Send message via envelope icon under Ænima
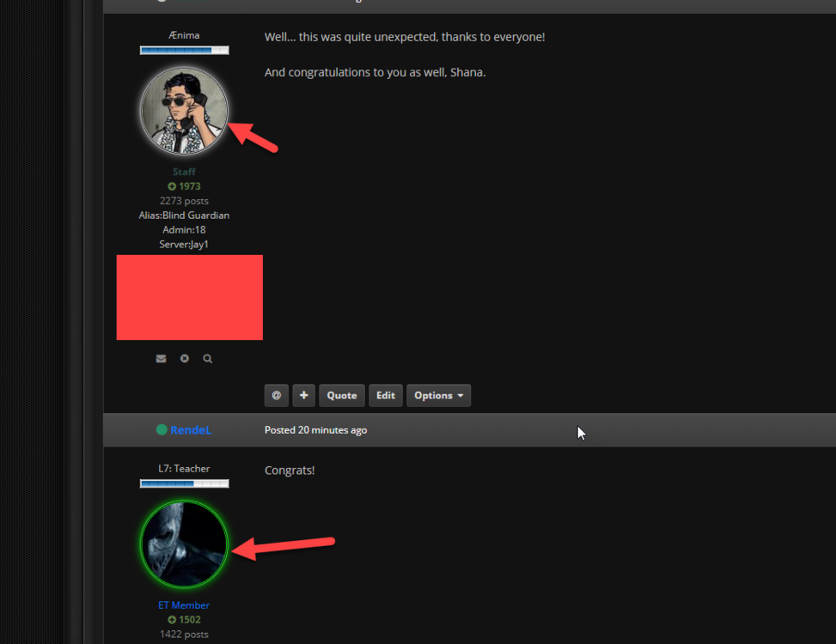 [161, 358]
